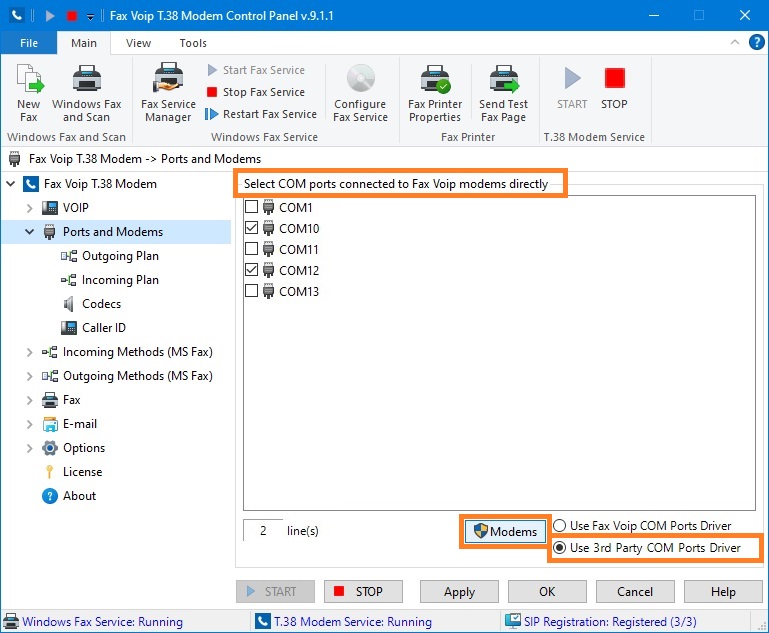Viewport: 769px width, 633px height.
Task: Click the Modems button
Action: 505,532
